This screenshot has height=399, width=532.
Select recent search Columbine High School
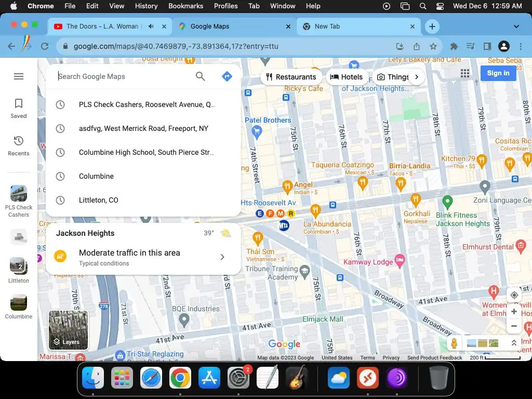(143, 152)
